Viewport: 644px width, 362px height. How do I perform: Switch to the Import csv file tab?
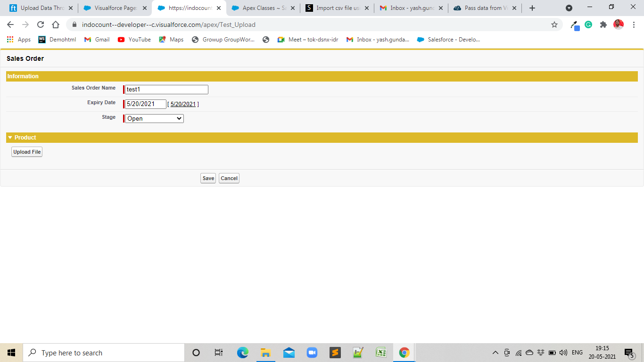pos(337,8)
